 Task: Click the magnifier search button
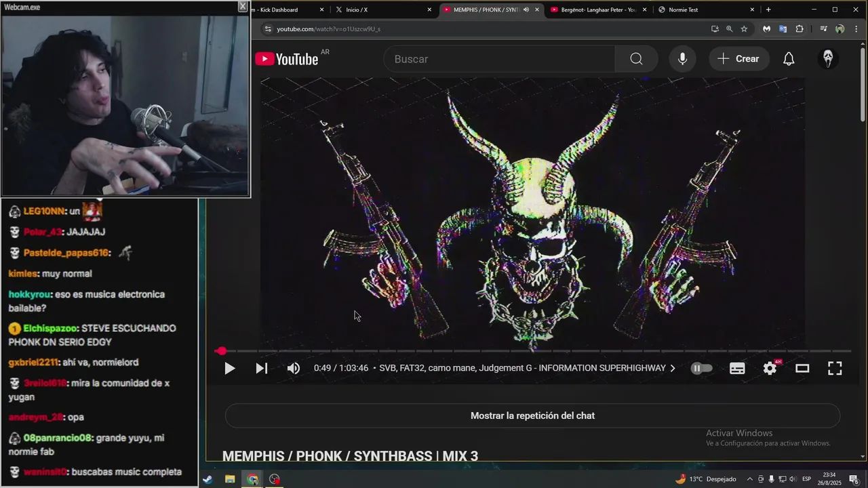pyautogui.click(x=636, y=59)
